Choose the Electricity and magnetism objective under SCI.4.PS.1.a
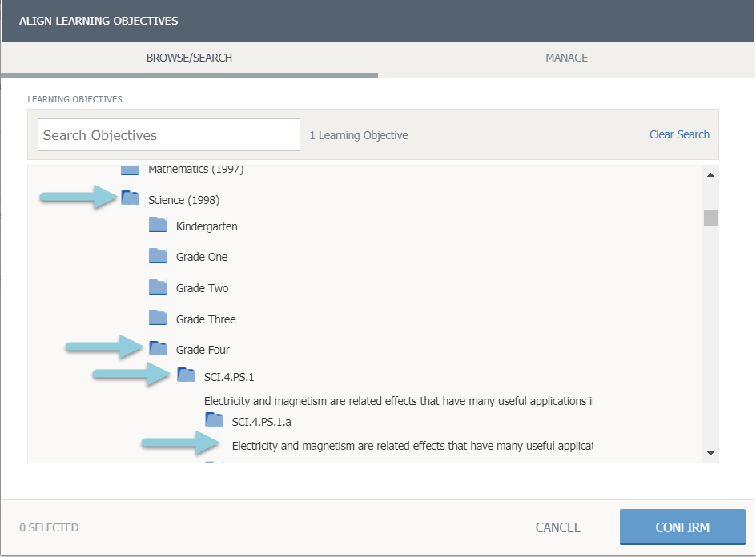 [412, 445]
